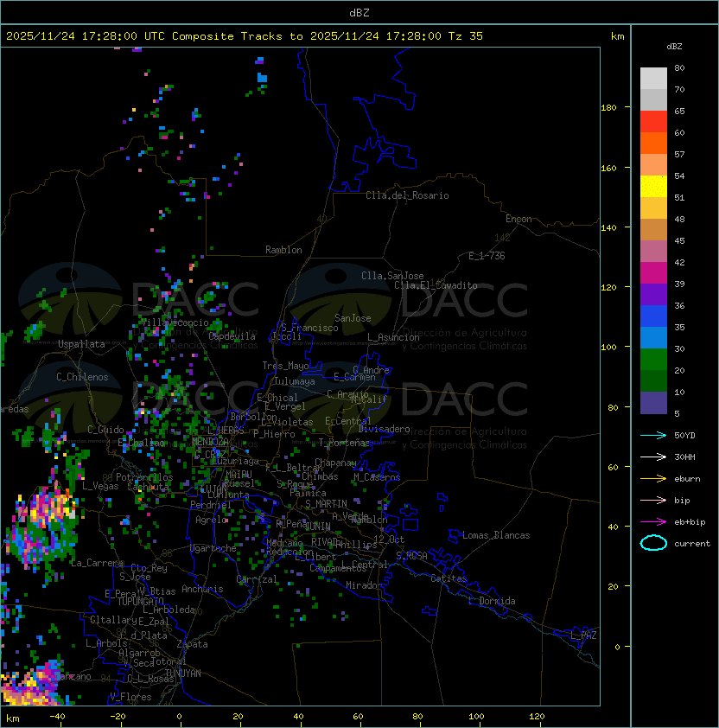
Task: Pick the dark blue swatch below 36
Action: [x=653, y=316]
